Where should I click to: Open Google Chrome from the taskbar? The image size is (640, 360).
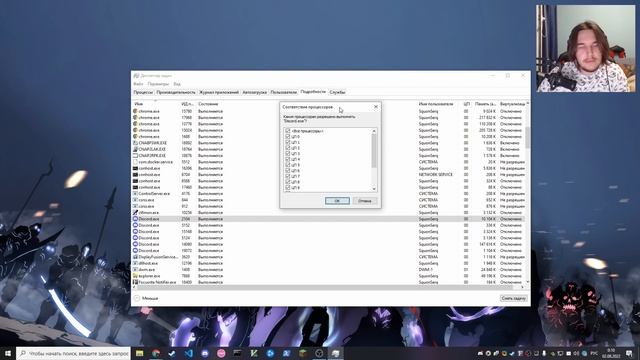point(156,353)
